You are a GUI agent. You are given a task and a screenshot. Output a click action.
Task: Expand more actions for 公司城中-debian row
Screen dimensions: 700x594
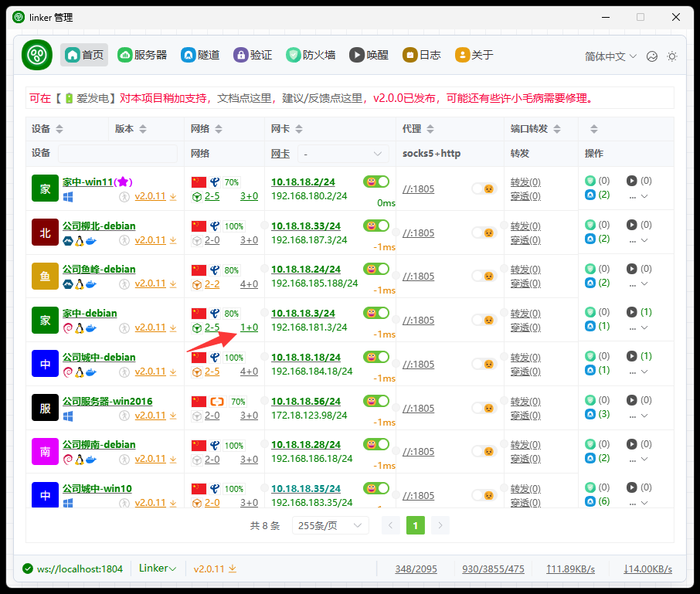coord(638,372)
